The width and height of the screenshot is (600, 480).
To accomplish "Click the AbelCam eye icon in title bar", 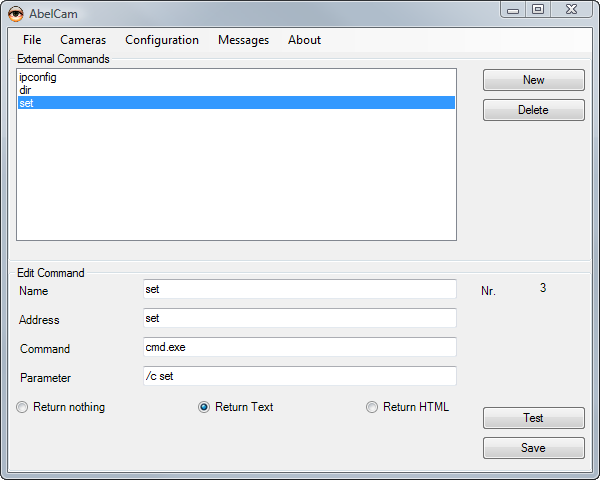I will 16,13.
